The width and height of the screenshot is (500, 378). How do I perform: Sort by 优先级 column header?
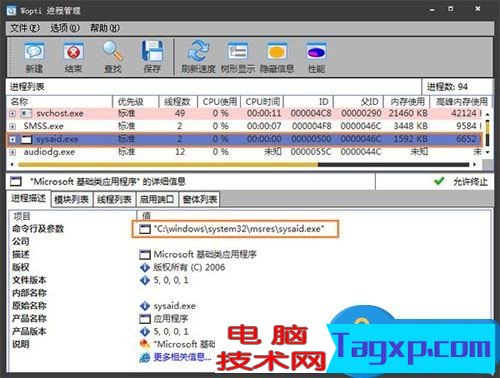click(135, 101)
